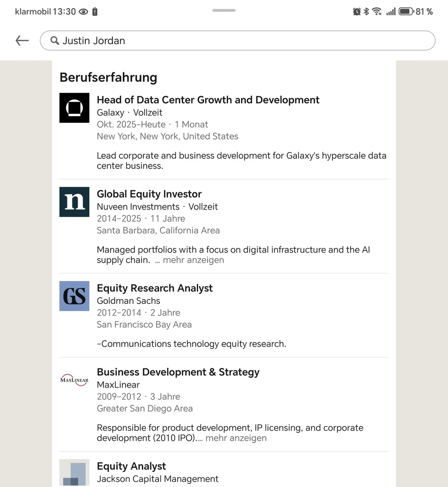Viewport: 448px width, 487px height.
Task: Tap the Wi-Fi status icon
Action: 376,12
